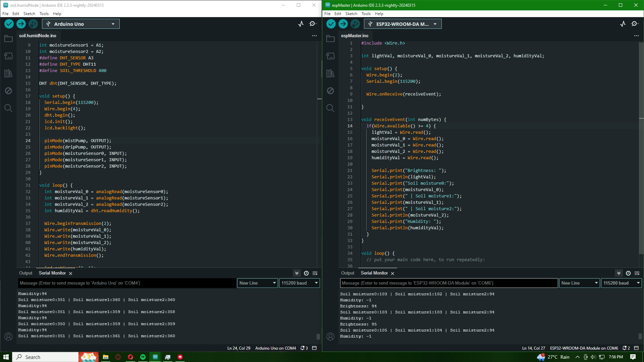The image size is (644, 362).
Task: Click the Upload arrow in the espMaster window
Action: coord(343,24)
